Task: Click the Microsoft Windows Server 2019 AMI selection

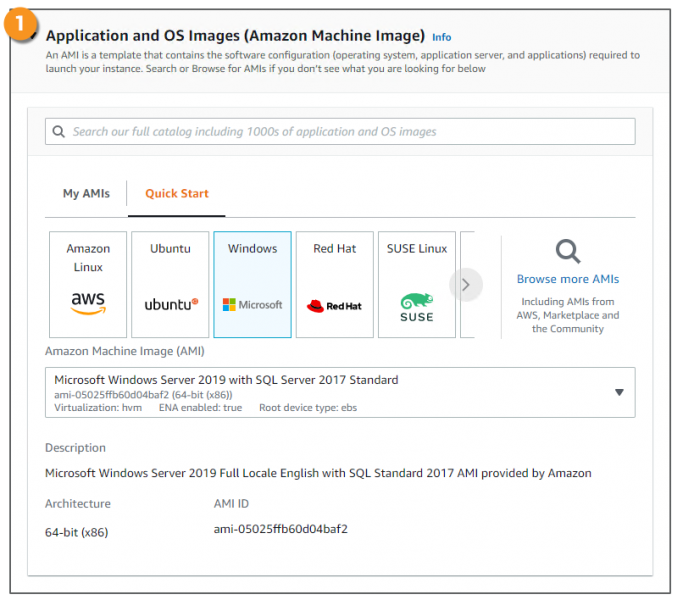Action: pos(340,393)
